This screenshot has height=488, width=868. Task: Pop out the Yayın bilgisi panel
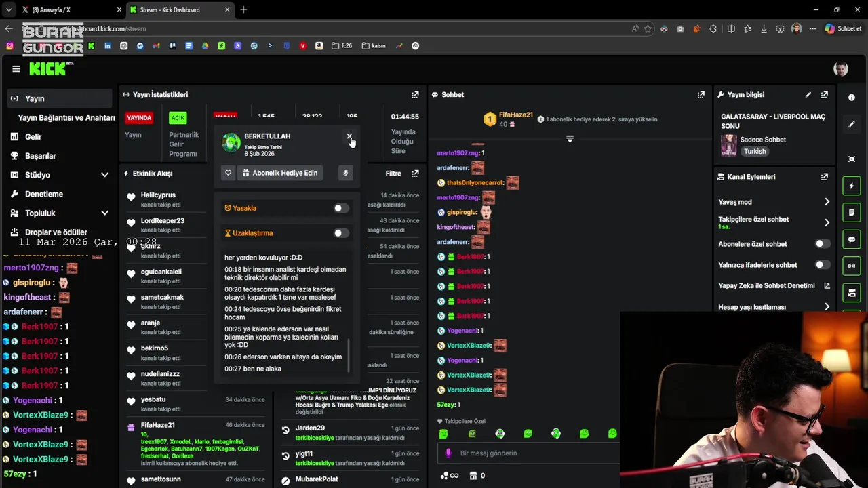pyautogui.click(x=824, y=95)
